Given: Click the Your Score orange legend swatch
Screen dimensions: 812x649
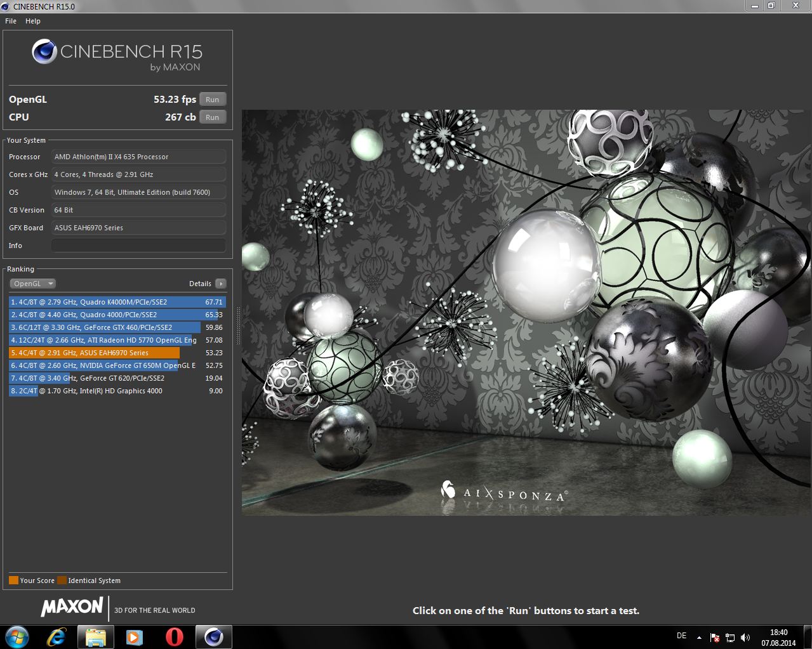Looking at the screenshot, I should tap(13, 580).
